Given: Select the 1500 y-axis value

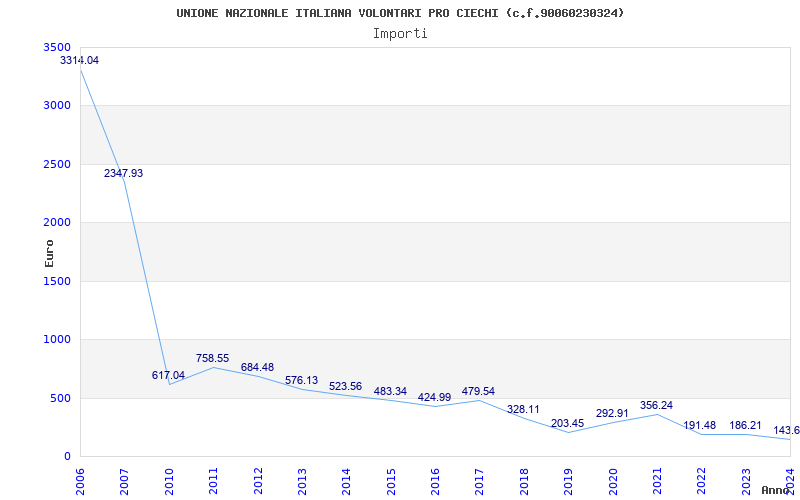Looking at the screenshot, I should [x=59, y=281].
